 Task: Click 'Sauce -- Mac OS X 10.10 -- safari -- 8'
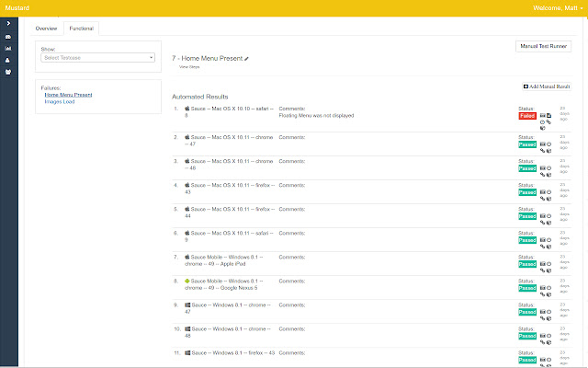(229, 112)
